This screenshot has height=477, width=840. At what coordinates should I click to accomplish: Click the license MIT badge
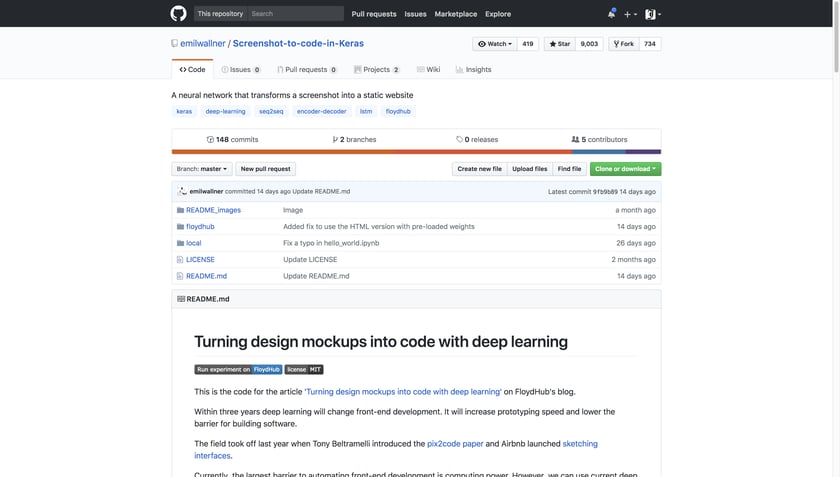pyautogui.click(x=304, y=369)
